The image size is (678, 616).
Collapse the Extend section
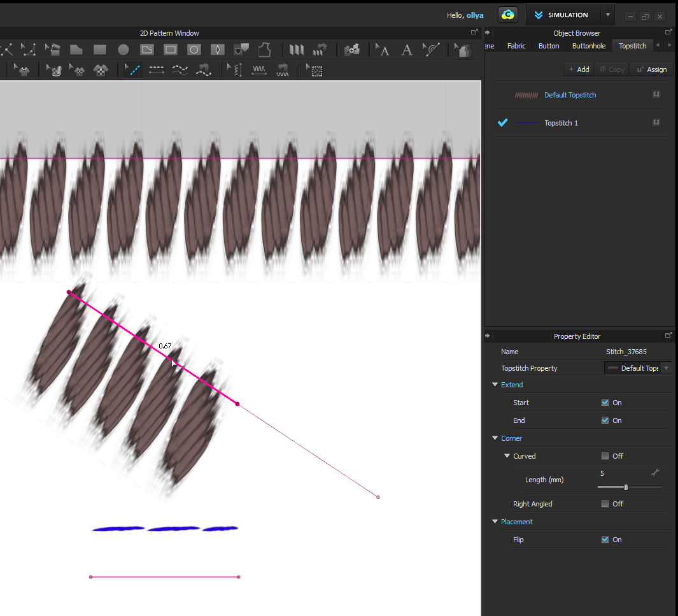click(x=495, y=385)
